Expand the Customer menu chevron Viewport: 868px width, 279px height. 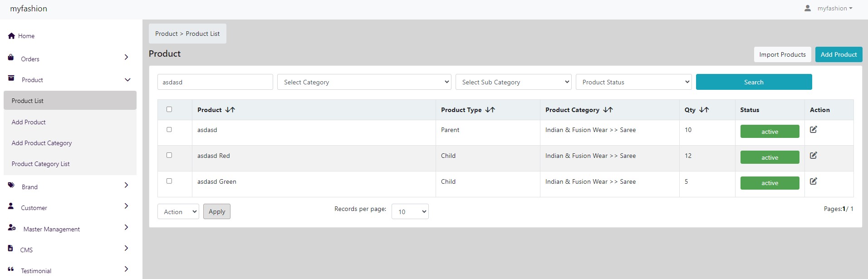tap(127, 206)
